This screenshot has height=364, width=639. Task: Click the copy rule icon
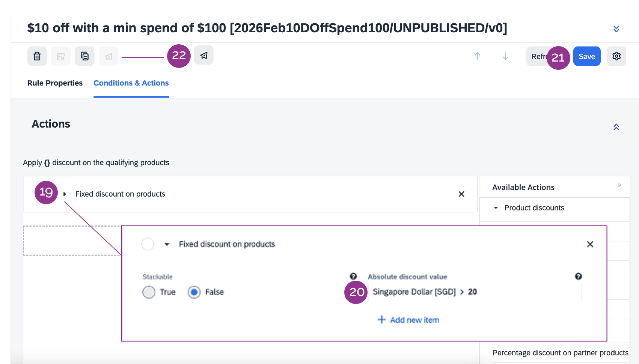84,56
